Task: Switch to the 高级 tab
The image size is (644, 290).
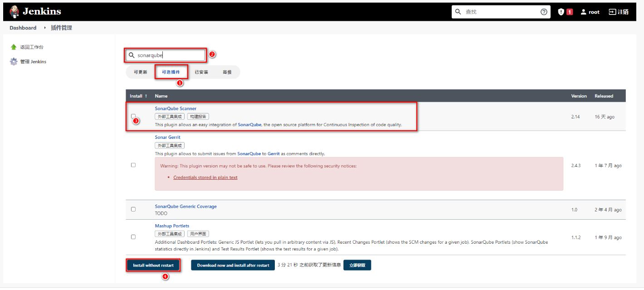Action: click(x=227, y=72)
